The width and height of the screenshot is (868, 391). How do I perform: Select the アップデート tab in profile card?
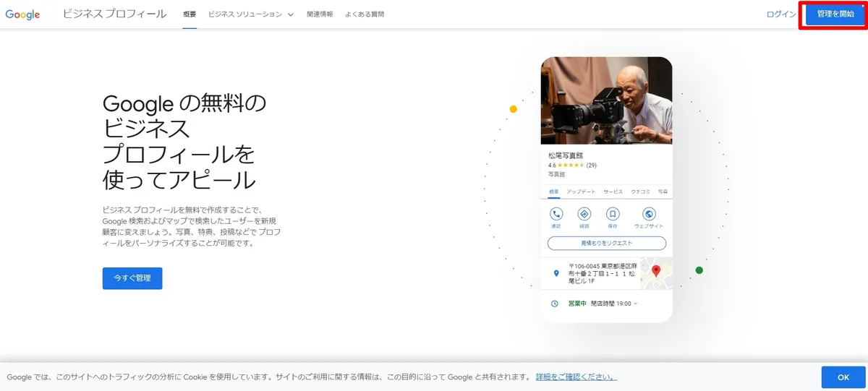[582, 192]
